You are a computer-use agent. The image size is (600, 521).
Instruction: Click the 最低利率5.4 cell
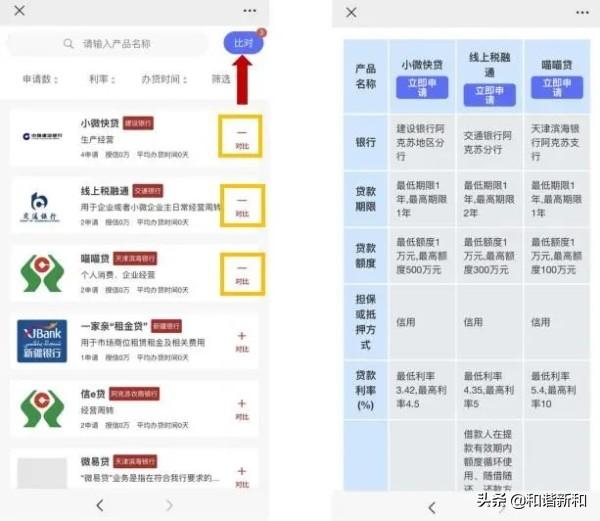[x=557, y=390]
